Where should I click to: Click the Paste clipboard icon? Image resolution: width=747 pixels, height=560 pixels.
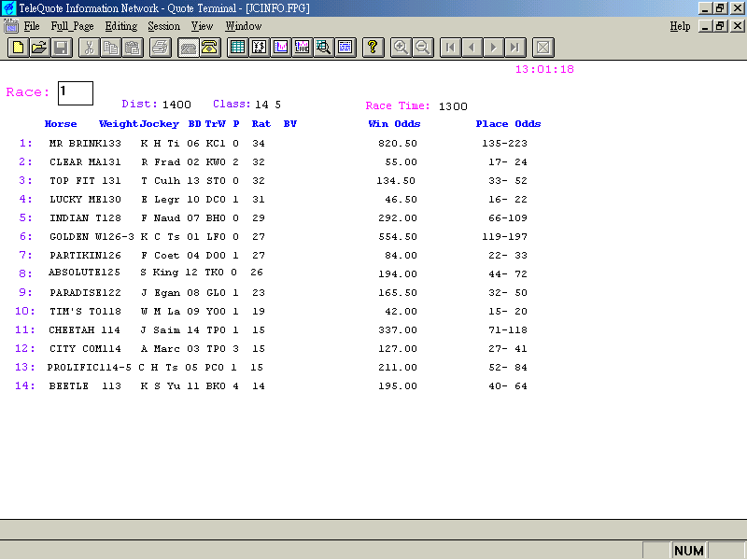coord(133,48)
